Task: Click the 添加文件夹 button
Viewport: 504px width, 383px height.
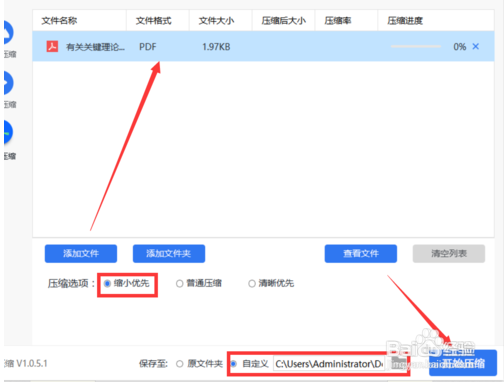Action: tap(169, 254)
